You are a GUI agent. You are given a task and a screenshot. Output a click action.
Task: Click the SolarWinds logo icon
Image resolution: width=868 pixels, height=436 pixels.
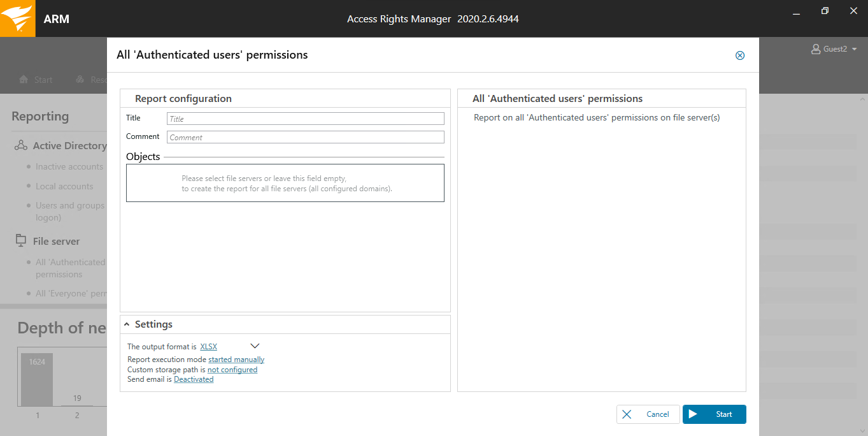(17, 18)
